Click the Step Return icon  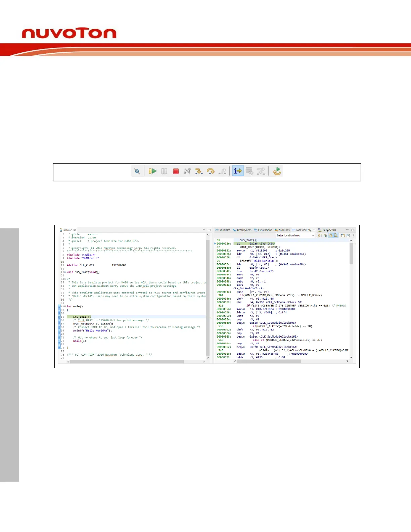[x=222, y=171]
